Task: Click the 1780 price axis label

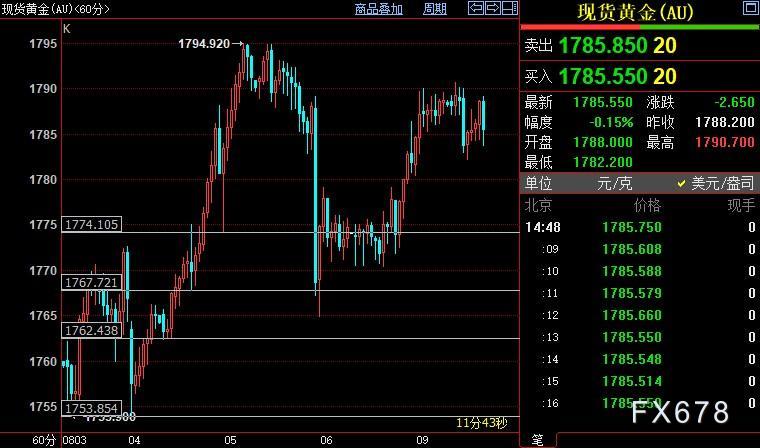Action: coord(43,180)
